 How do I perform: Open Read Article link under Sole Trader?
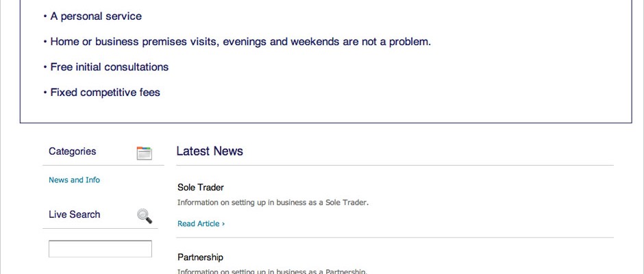coord(201,223)
